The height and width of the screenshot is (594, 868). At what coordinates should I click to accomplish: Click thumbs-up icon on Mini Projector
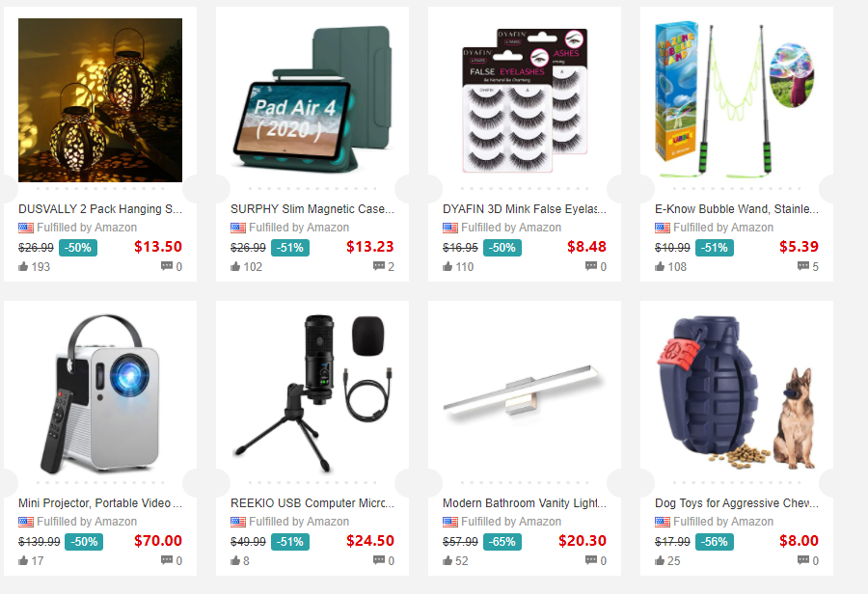(x=23, y=560)
